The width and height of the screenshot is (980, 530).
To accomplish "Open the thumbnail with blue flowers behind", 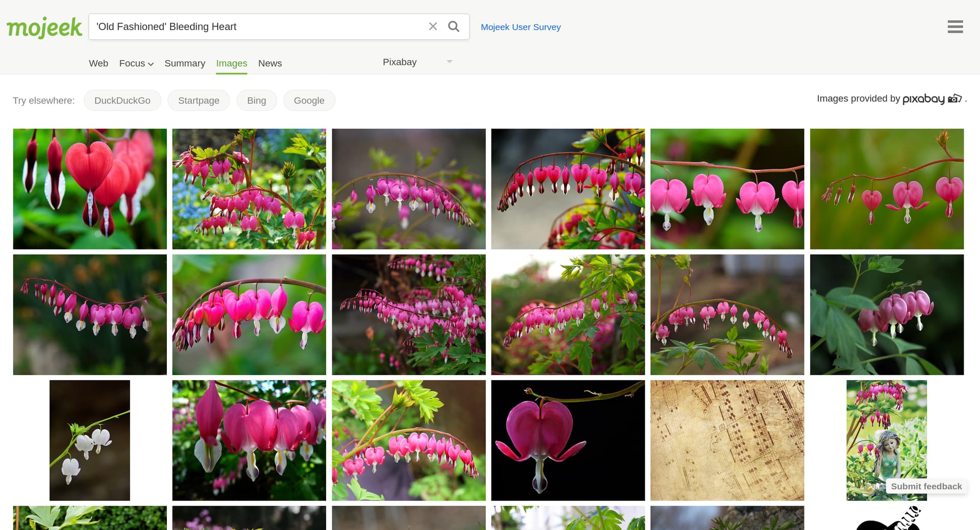I will (249, 189).
